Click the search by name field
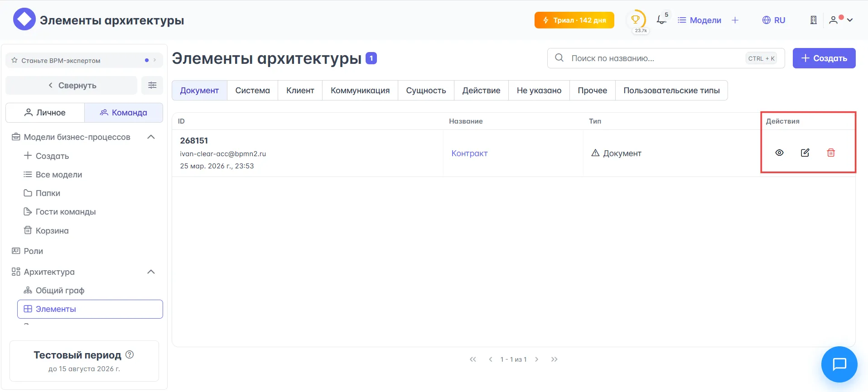The height and width of the screenshot is (392, 868). click(652, 58)
